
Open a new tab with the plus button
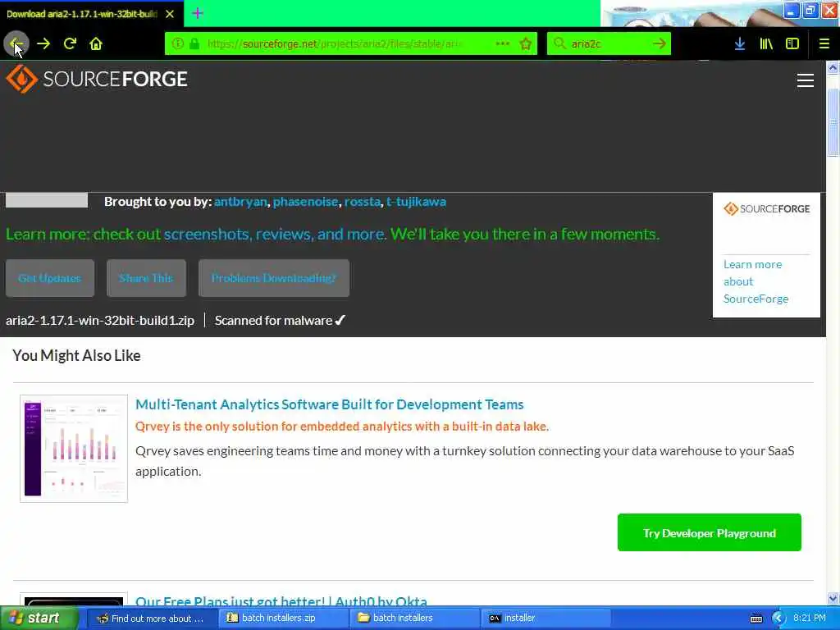(197, 13)
